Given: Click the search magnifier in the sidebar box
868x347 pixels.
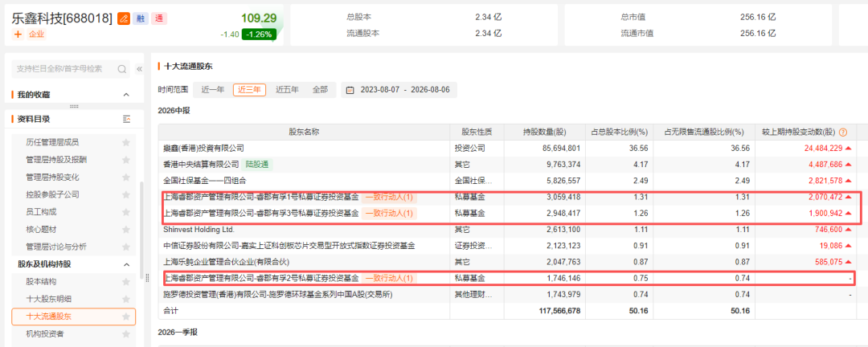Looking at the screenshot, I should tap(122, 69).
